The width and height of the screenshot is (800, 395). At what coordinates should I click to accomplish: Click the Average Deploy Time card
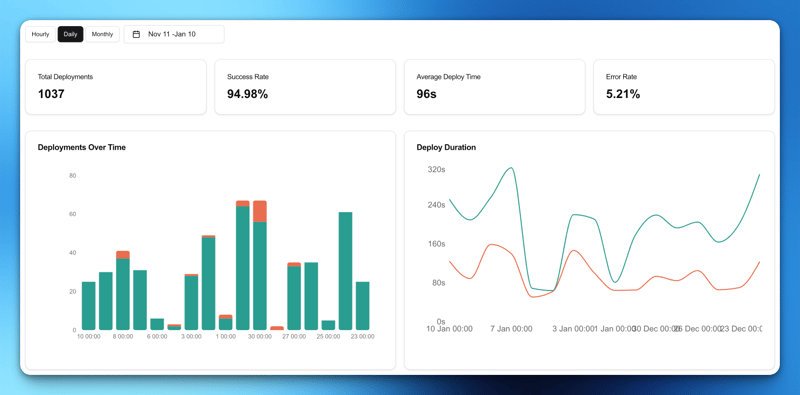tap(494, 87)
